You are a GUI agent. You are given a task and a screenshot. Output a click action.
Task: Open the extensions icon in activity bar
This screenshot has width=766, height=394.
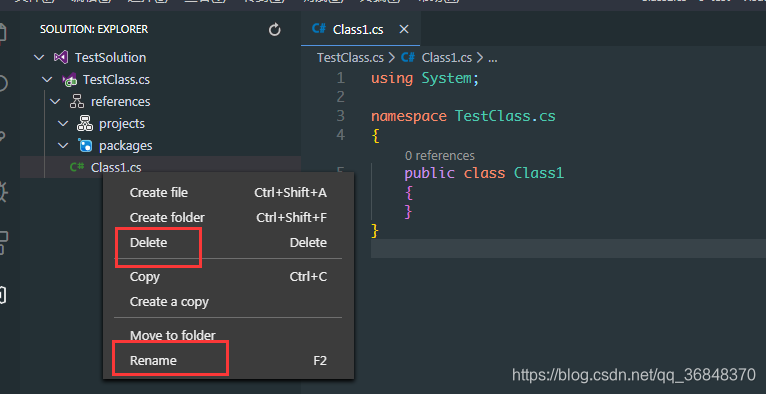click(3, 243)
